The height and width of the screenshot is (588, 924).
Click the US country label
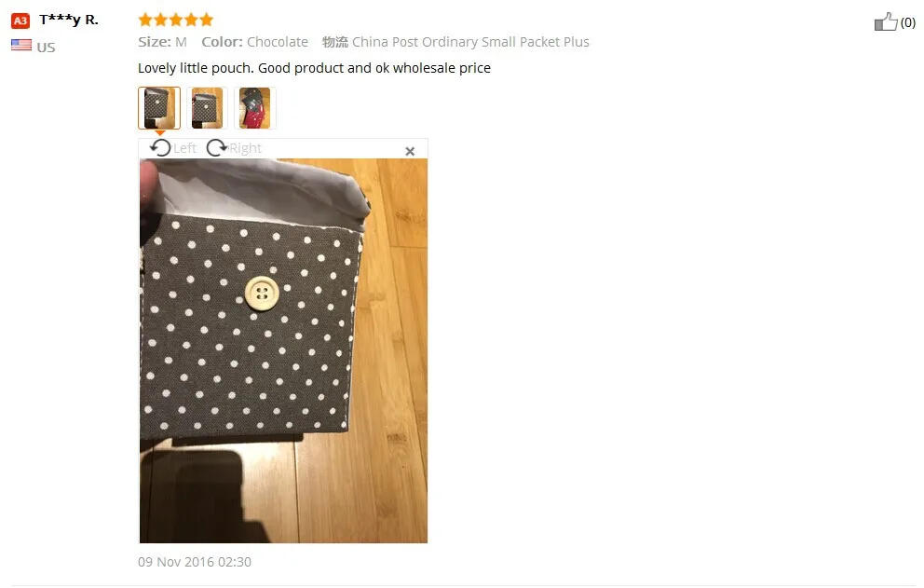[46, 48]
